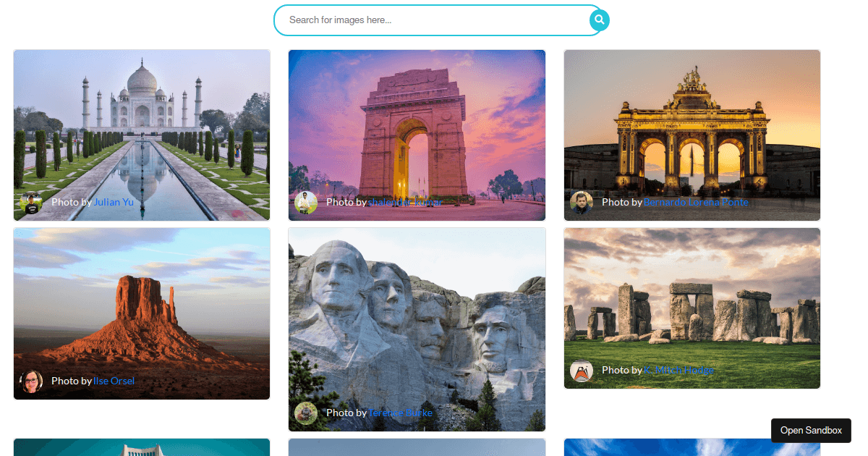Open Ilse Orsel's profile link

(114, 381)
